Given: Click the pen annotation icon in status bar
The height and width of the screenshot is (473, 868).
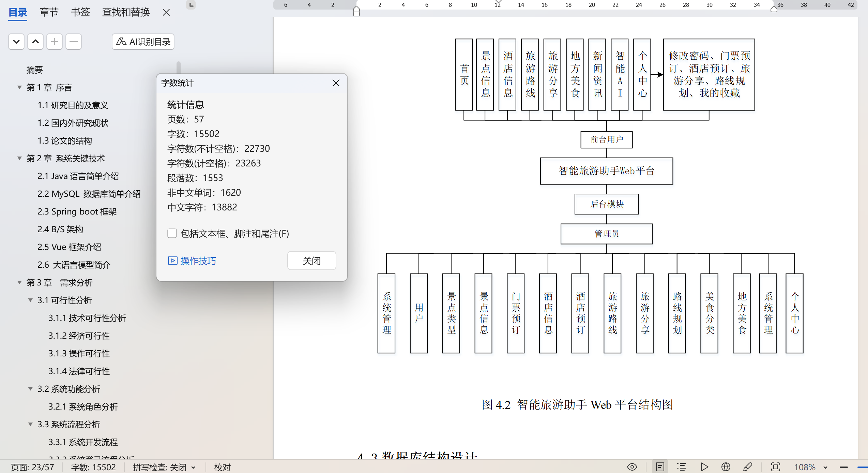Looking at the screenshot, I should tap(748, 467).
